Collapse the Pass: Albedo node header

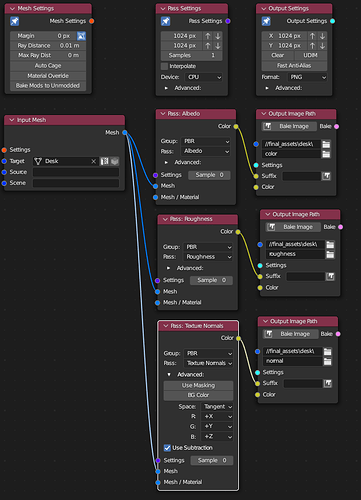163,114
